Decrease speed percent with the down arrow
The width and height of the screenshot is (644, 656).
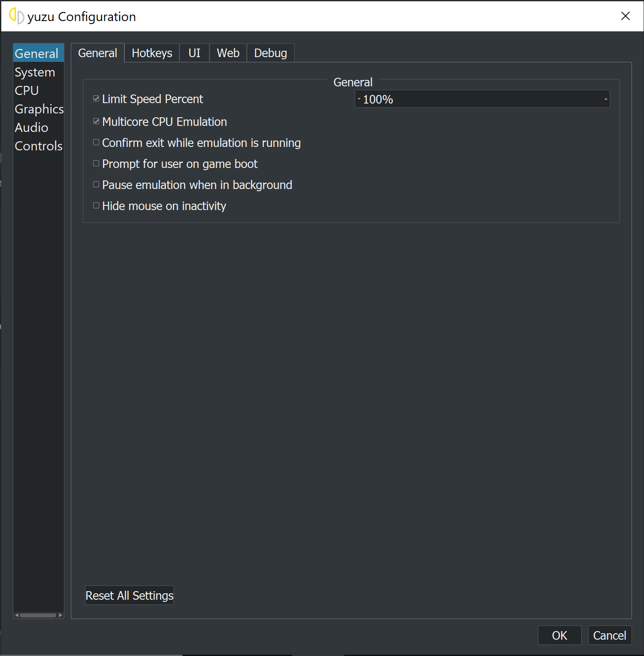click(359, 99)
